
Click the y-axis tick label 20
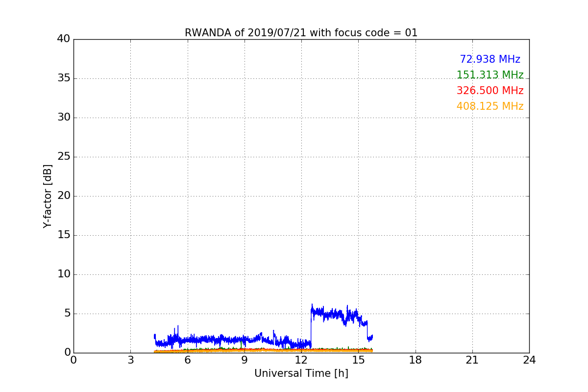(x=64, y=196)
